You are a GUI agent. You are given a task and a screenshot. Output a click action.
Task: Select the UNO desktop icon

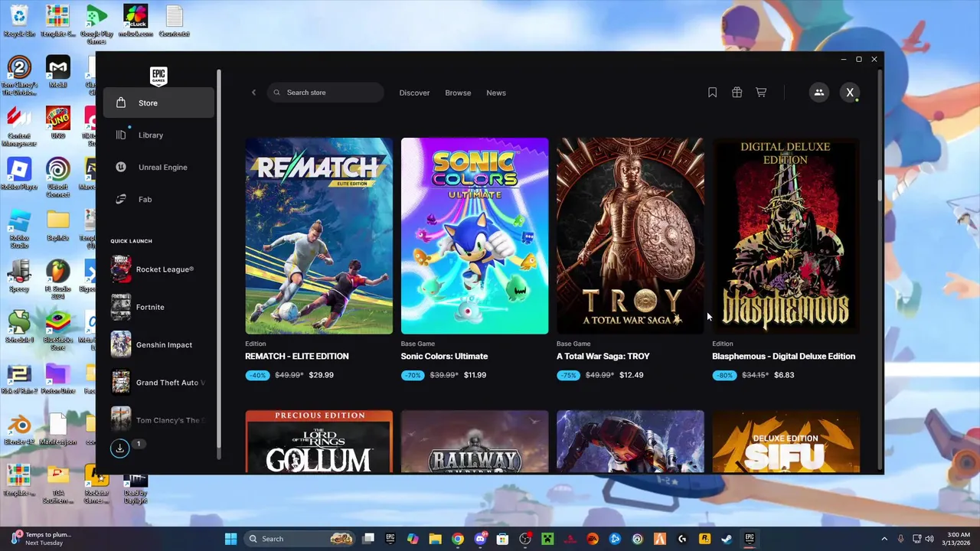(58, 122)
